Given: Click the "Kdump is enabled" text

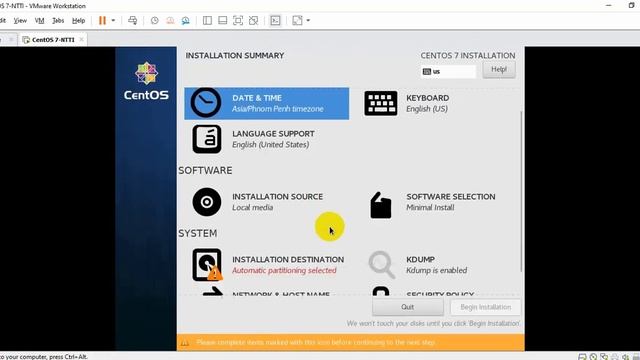Looking at the screenshot, I should [x=437, y=270].
